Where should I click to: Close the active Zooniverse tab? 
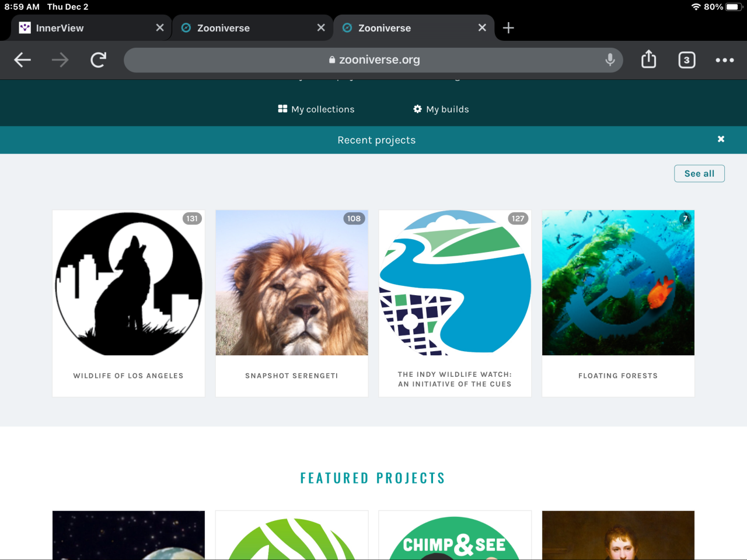(482, 27)
